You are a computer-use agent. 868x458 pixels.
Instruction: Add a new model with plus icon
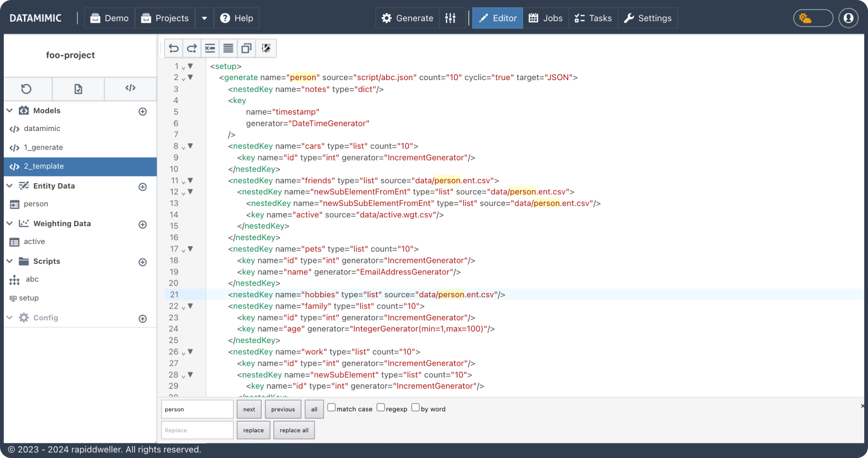pos(143,112)
